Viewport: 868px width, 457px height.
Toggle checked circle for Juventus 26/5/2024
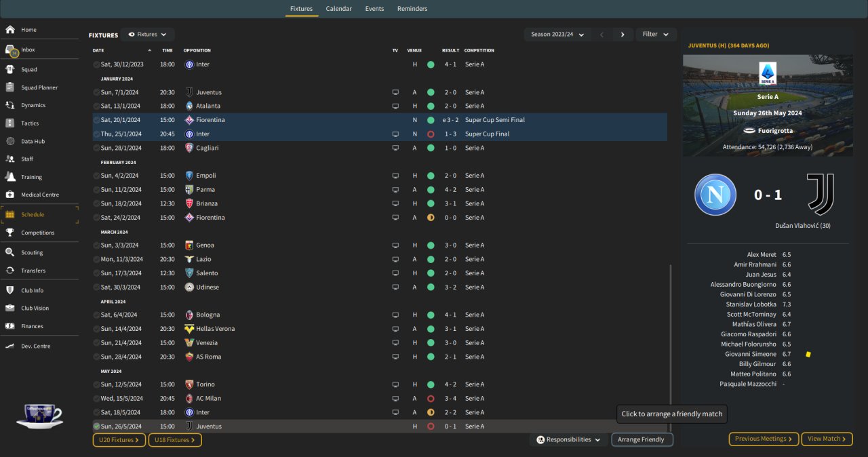(96, 426)
